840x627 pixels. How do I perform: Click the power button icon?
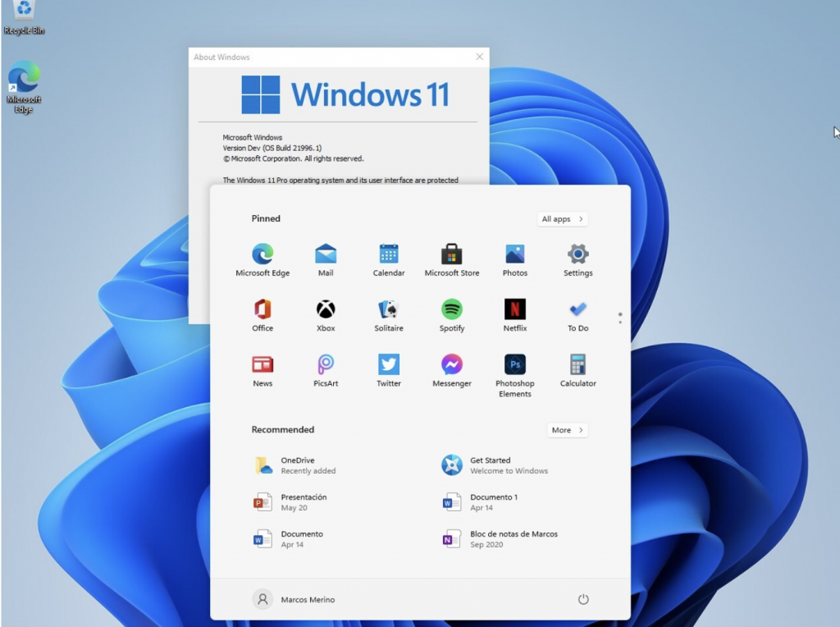(583, 599)
